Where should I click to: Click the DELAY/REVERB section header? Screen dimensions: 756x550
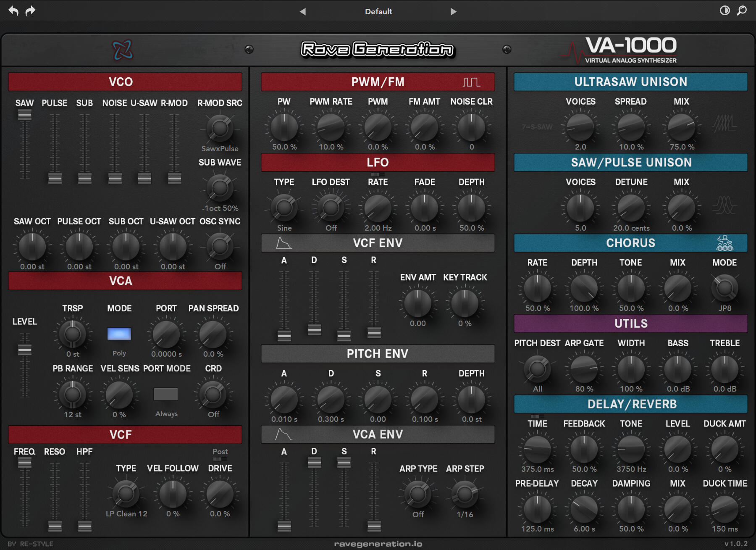630,404
